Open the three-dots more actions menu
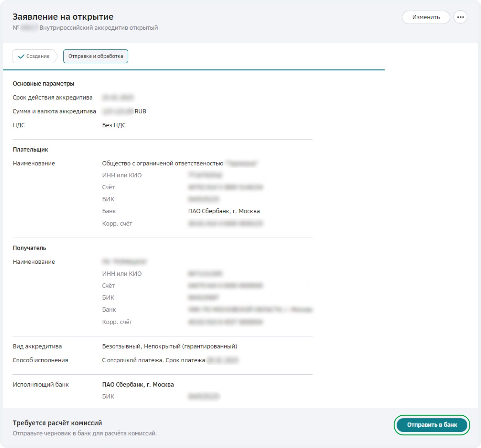Image resolution: width=481 pixels, height=448 pixels. [460, 17]
